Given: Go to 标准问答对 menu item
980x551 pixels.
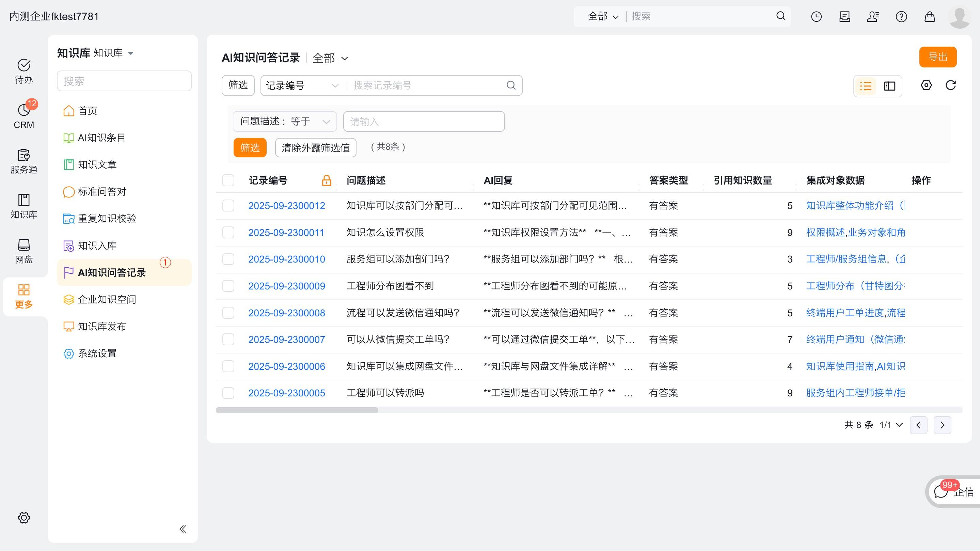Looking at the screenshot, I should [101, 191].
